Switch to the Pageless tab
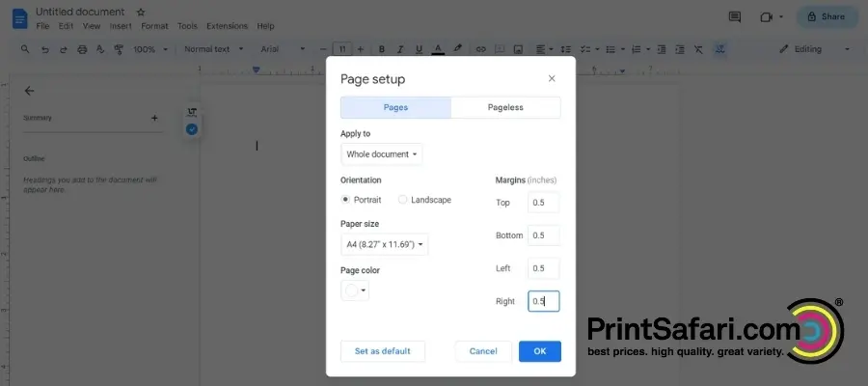This screenshot has width=868, height=386. pyautogui.click(x=505, y=107)
